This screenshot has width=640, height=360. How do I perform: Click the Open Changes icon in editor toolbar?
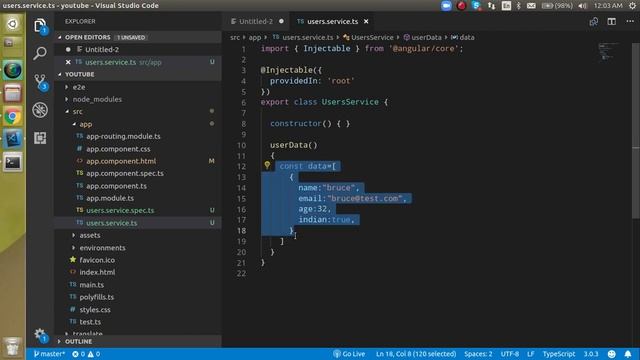coord(593,22)
